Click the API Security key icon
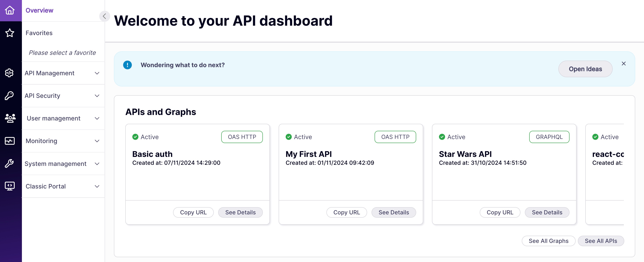Screen dimensions: 644x262 (x=9, y=95)
